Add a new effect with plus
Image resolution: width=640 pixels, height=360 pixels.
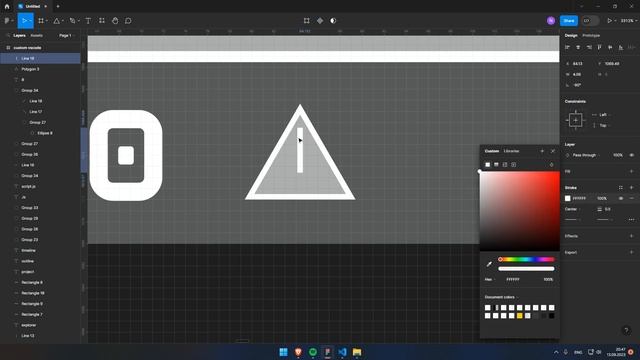point(631,236)
